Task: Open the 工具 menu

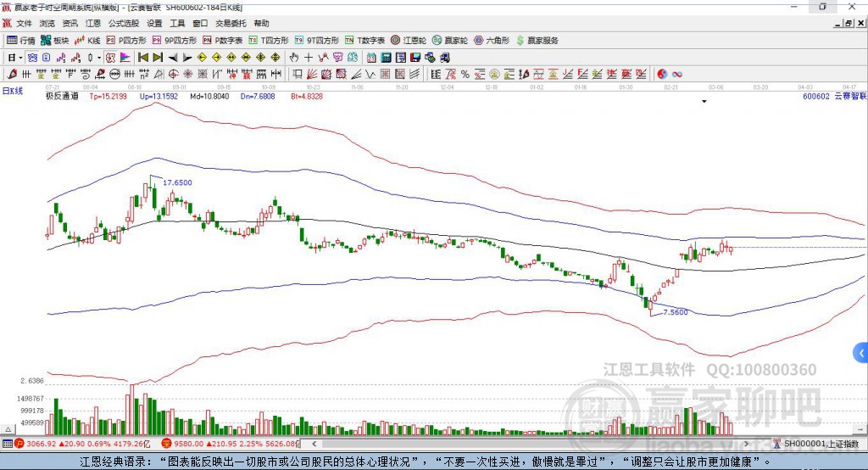Action: pyautogui.click(x=177, y=23)
